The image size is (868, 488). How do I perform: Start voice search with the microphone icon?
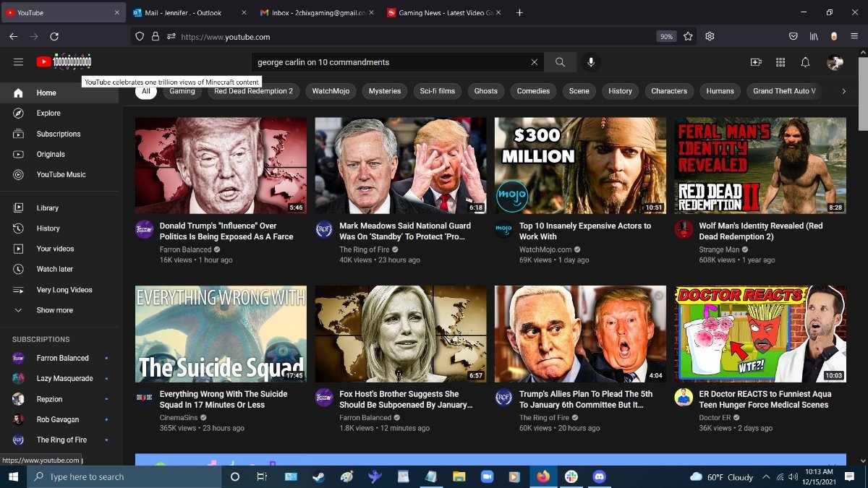point(591,62)
